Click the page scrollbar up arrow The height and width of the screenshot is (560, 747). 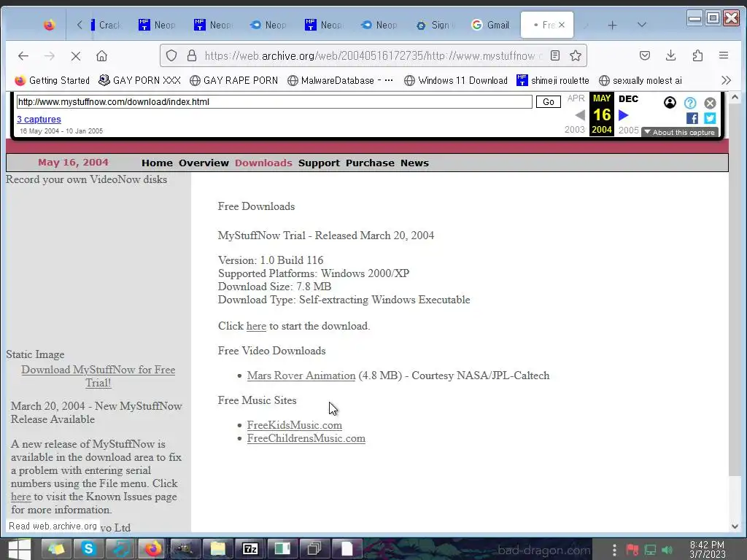coord(735,98)
